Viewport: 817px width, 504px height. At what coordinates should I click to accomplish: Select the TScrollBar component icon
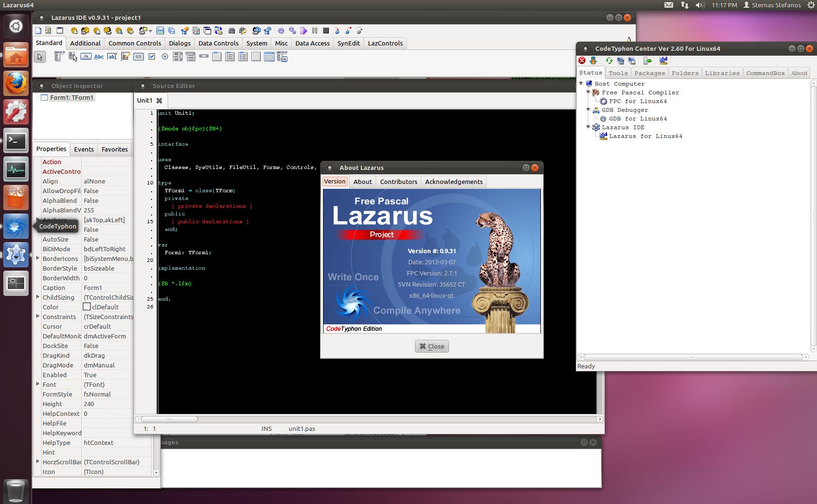(204, 56)
